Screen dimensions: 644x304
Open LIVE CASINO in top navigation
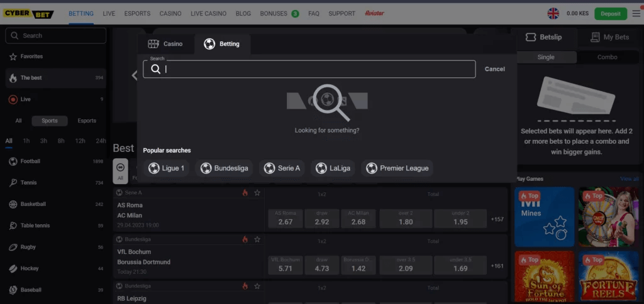tap(208, 14)
